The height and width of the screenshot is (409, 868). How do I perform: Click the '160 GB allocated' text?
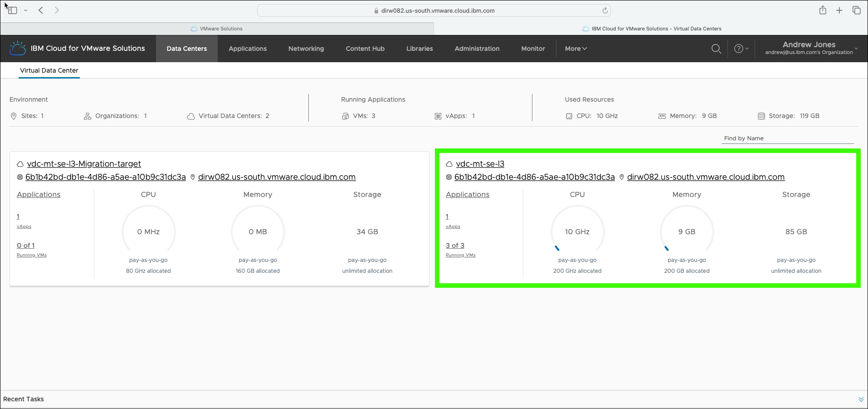pyautogui.click(x=258, y=271)
